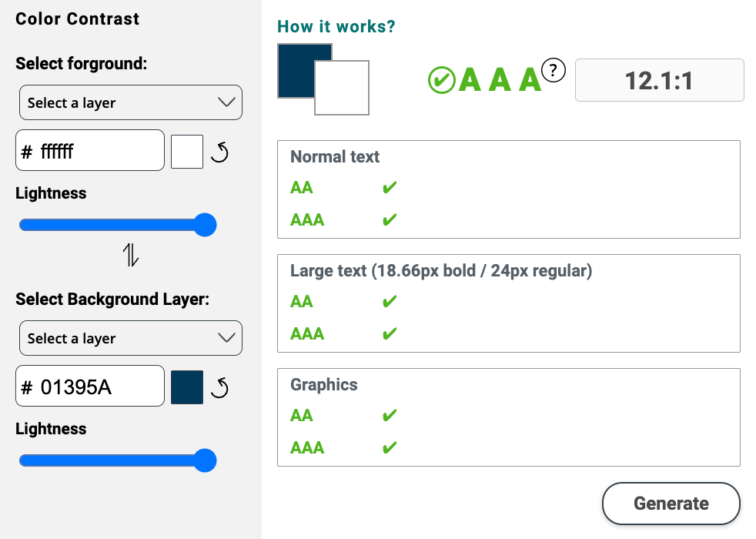
Task: Swap foreground and background colors with the arrows icon
Action: click(x=131, y=255)
